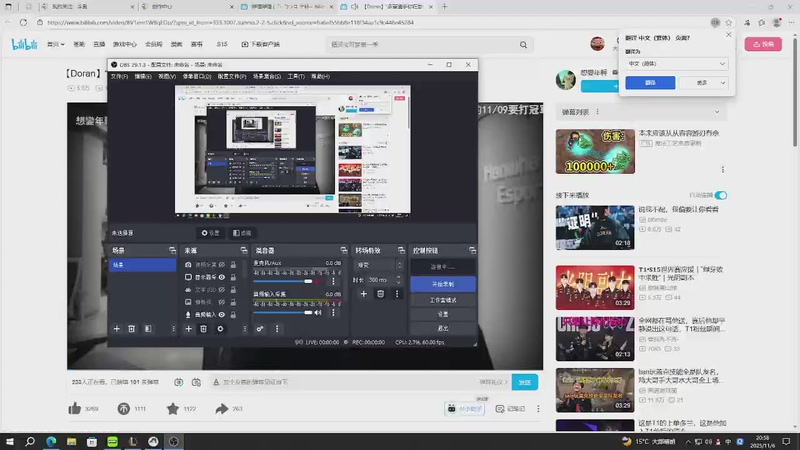
Task: Hide the display capture source eye icon
Action: 221,277
